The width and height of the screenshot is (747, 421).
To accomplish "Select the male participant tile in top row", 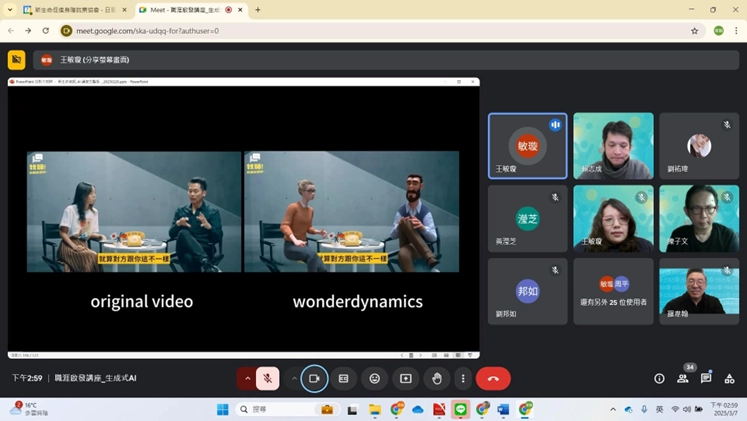I will coord(613,146).
